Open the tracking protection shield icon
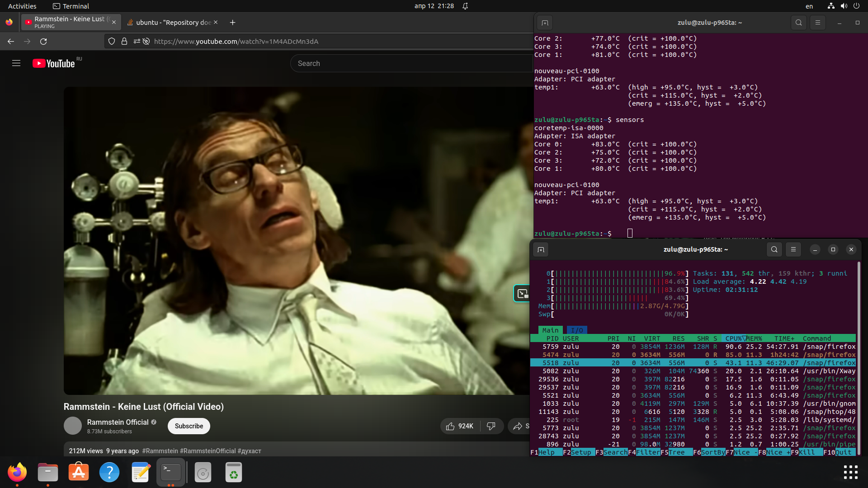The image size is (868, 488). coord(112,41)
